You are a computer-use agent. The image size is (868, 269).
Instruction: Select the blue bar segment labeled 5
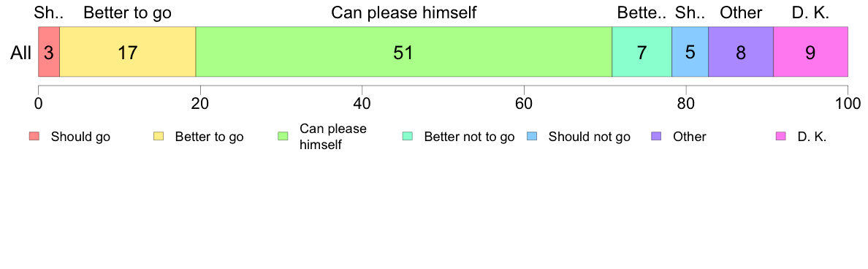point(690,51)
